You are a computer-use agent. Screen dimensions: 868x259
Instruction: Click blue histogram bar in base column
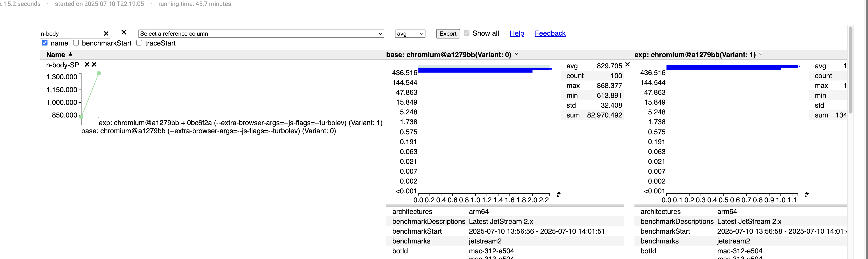pos(483,69)
